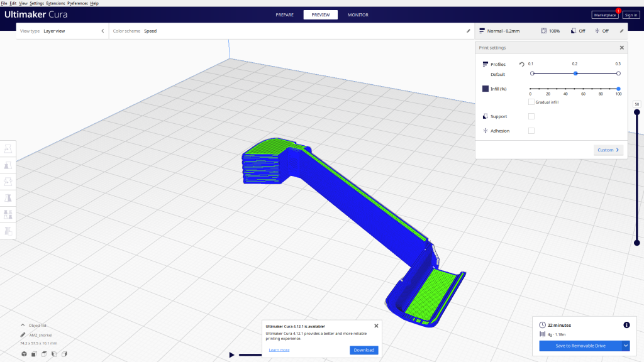The image size is (644, 362).
Task: Switch to the PREVIEW stage
Action: [x=320, y=15]
